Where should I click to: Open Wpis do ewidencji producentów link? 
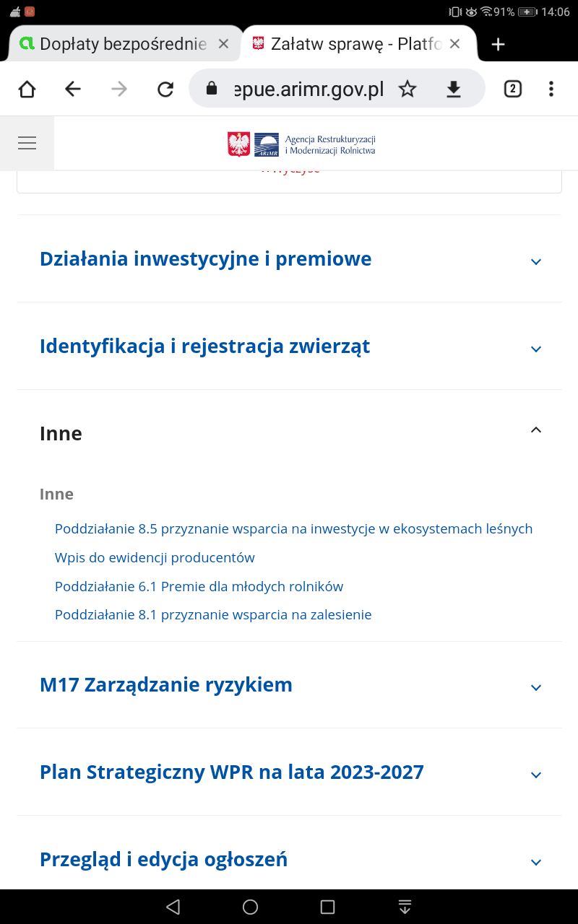pyautogui.click(x=155, y=557)
